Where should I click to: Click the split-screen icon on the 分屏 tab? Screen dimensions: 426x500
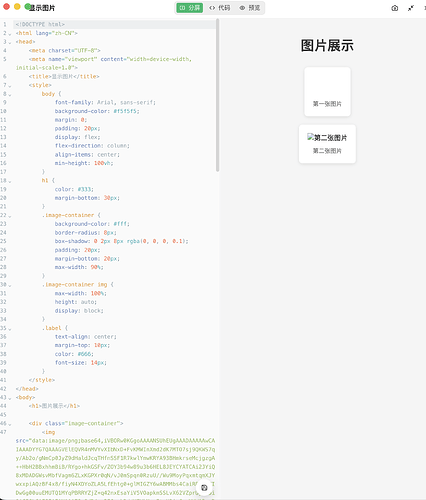coord(182,8)
